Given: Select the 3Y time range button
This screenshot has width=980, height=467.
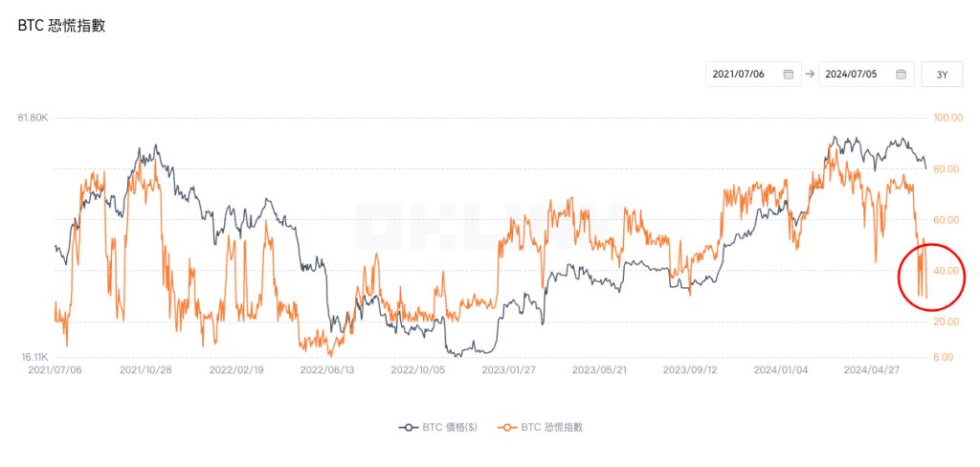Looking at the screenshot, I should tap(942, 74).
